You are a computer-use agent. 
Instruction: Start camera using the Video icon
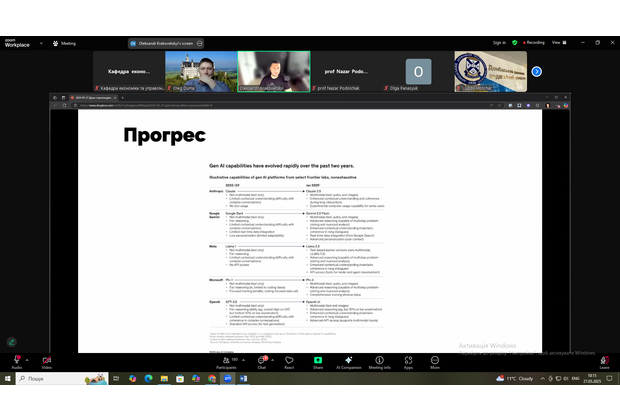pyautogui.click(x=46, y=360)
